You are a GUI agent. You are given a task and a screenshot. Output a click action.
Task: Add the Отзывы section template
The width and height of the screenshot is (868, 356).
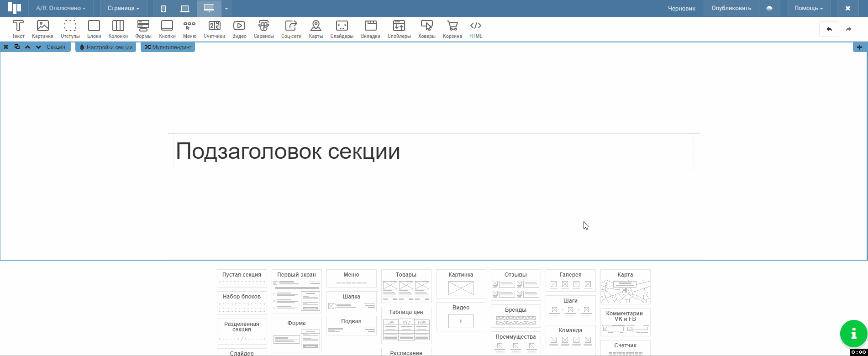[x=516, y=285]
